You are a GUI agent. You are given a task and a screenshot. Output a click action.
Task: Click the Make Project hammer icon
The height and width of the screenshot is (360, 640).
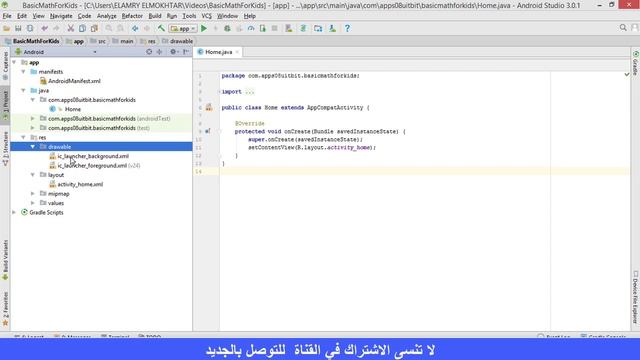point(161,28)
